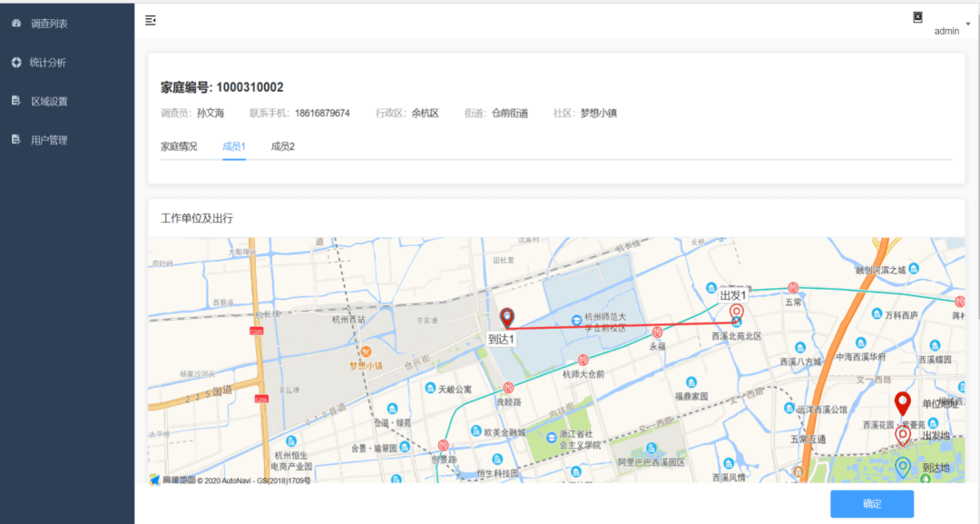Click the 用户管理 icon in sidebar
This screenshot has width=980, height=524.
tap(16, 140)
